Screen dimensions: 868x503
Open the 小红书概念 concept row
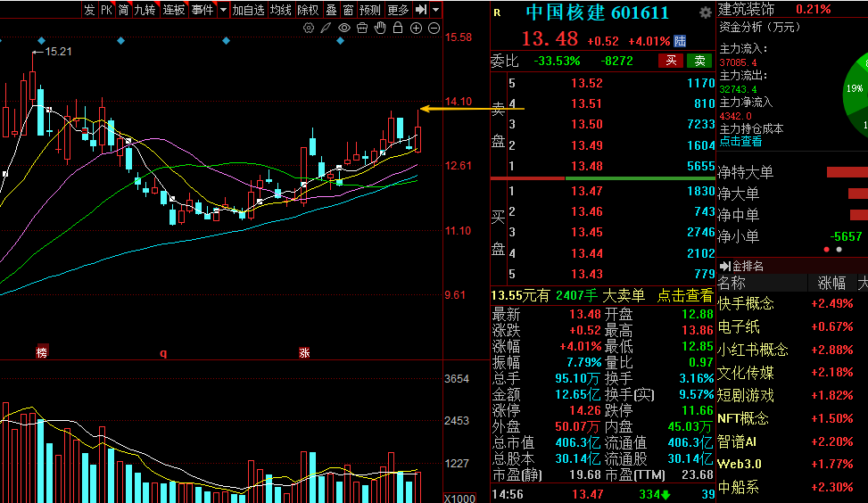point(792,350)
